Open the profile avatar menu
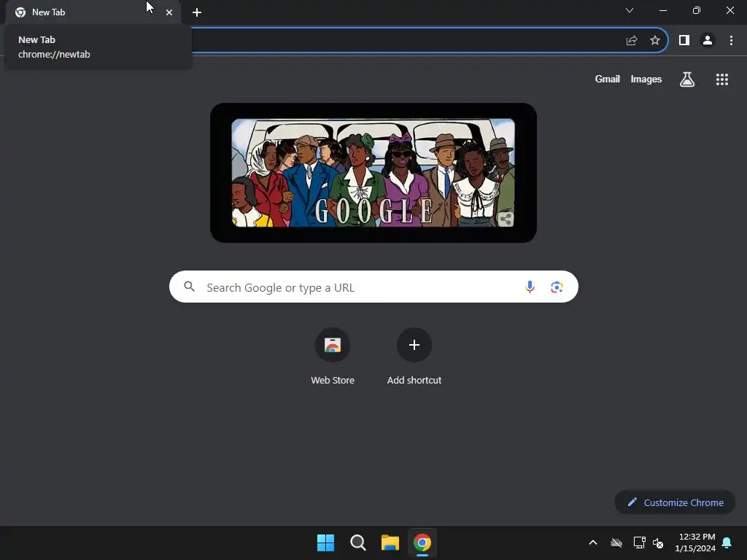This screenshot has height=560, width=747. (708, 41)
